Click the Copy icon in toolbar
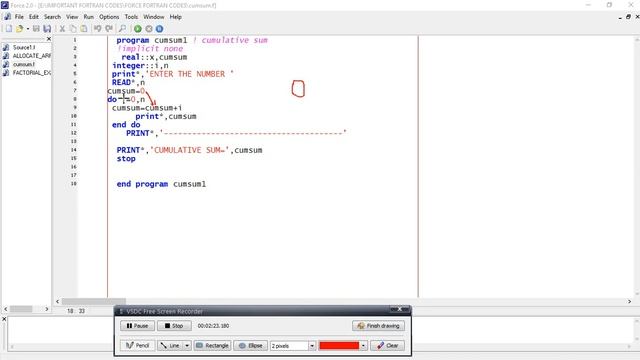640x360 pixels. click(x=73, y=29)
